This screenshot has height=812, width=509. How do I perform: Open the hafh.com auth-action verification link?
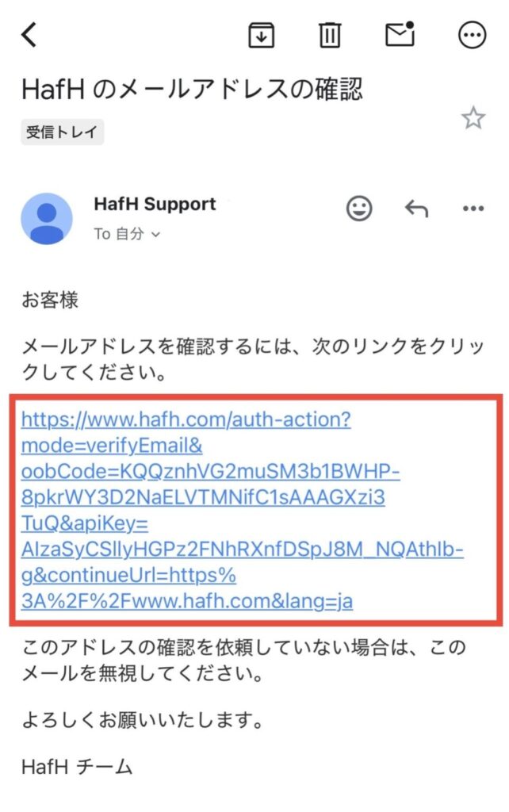click(186, 419)
